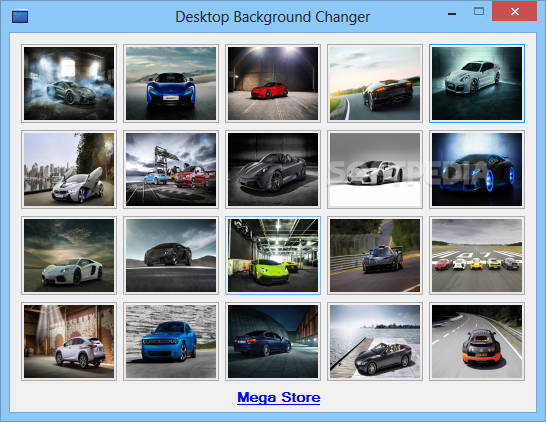Select the silver Lexus SUV wallpaper
Viewport: 546px width, 422px height.
click(69, 342)
